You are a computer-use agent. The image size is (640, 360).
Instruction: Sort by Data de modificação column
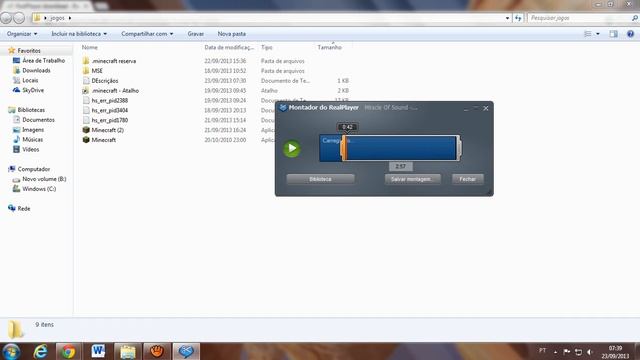tap(229, 47)
